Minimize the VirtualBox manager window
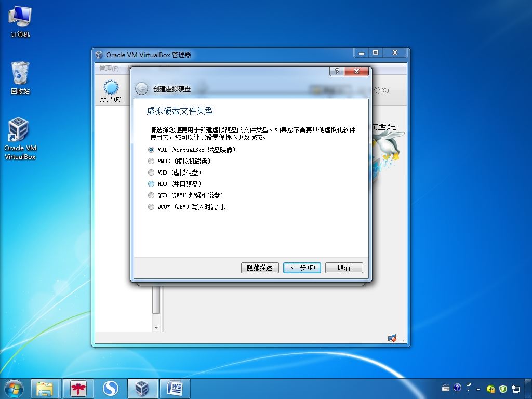This screenshot has width=532, height=399. pyautogui.click(x=362, y=53)
